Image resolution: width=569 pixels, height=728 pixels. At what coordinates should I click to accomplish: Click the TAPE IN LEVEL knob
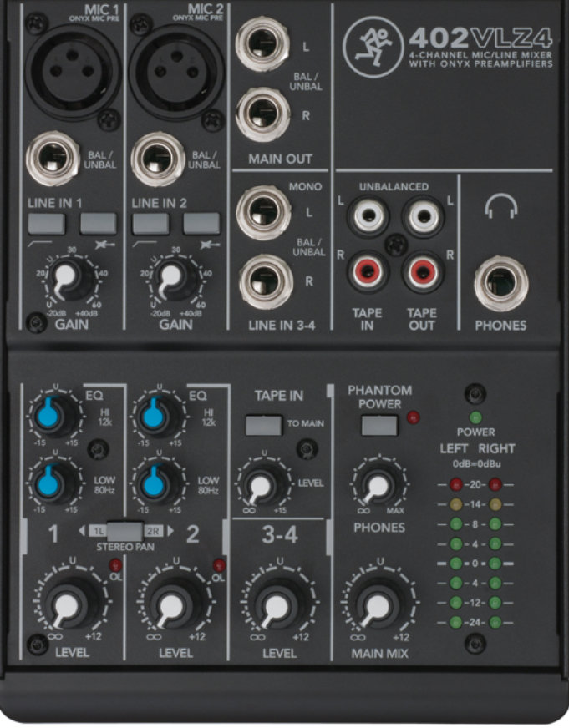(263, 484)
